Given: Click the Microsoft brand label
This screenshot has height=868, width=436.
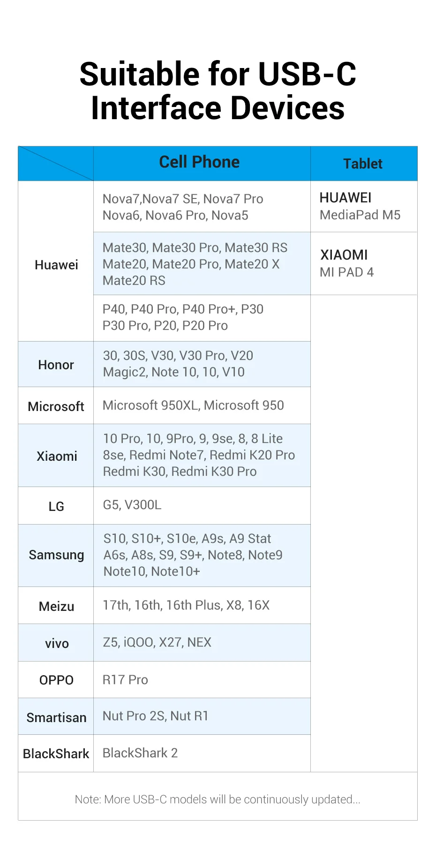Looking at the screenshot, I should tap(56, 406).
